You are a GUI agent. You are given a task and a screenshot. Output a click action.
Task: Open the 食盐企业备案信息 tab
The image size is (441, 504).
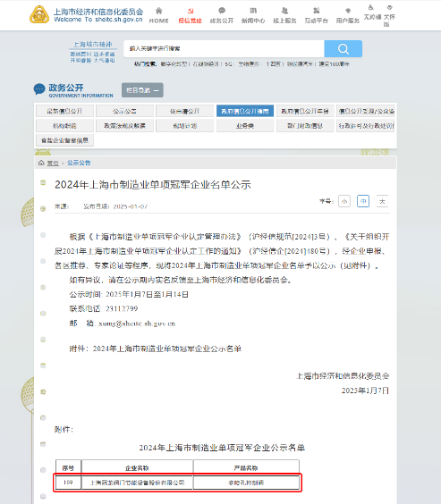[64, 140]
